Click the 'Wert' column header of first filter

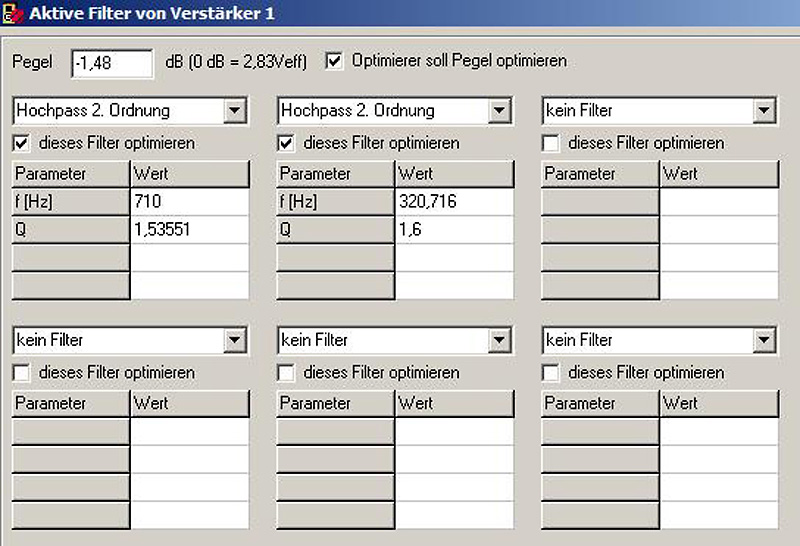pos(189,174)
